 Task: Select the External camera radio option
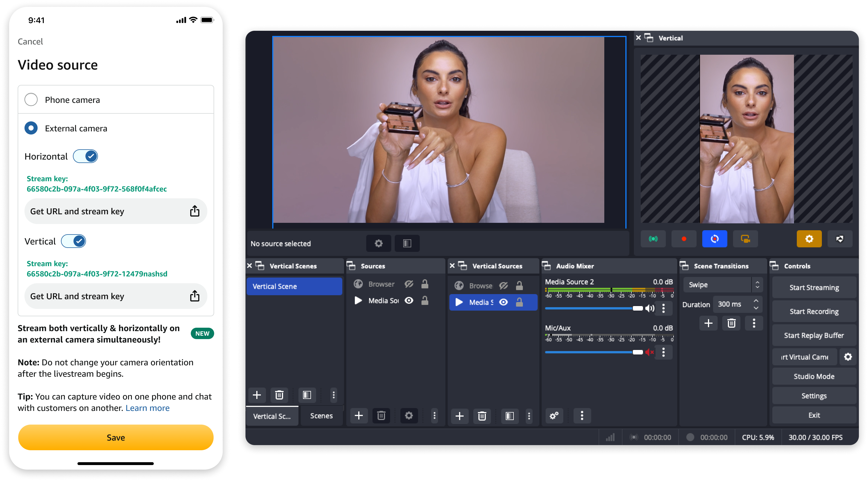(x=31, y=128)
